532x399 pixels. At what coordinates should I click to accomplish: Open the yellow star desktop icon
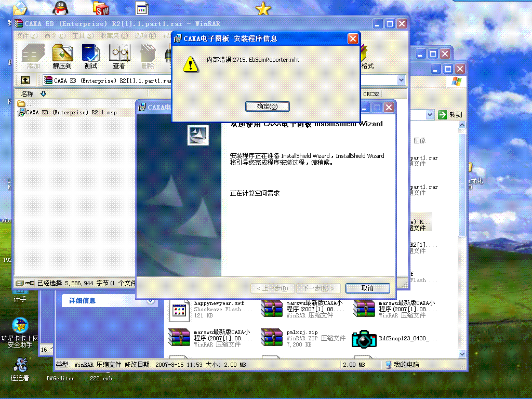[x=263, y=8]
